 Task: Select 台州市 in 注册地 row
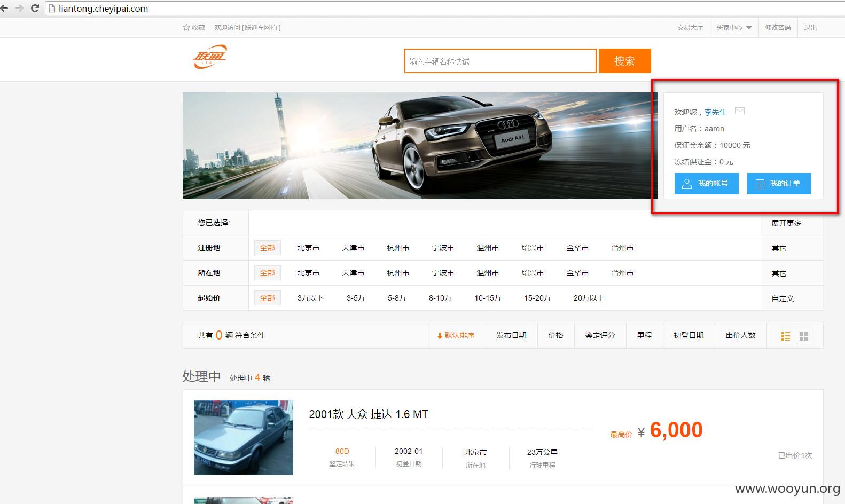tap(622, 248)
